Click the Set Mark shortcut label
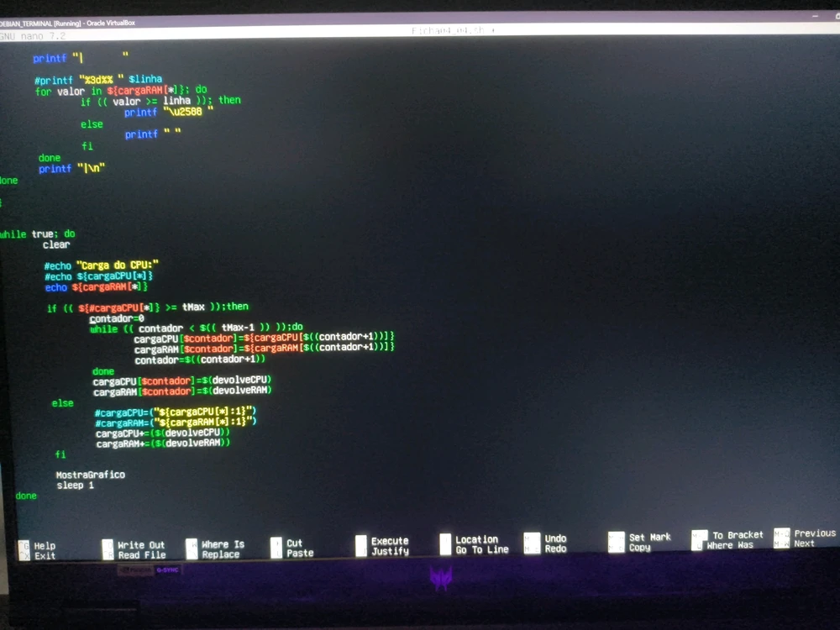 tap(649, 537)
